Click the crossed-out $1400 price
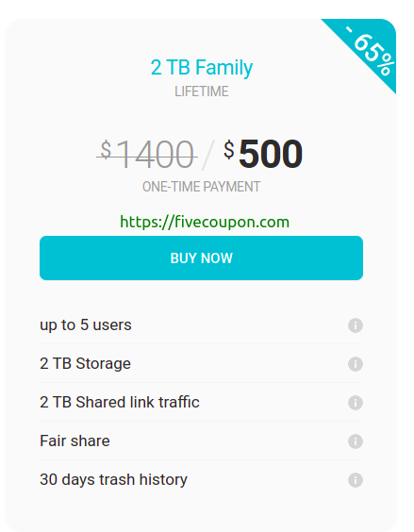Viewport: 414px width, 532px height. (147, 155)
